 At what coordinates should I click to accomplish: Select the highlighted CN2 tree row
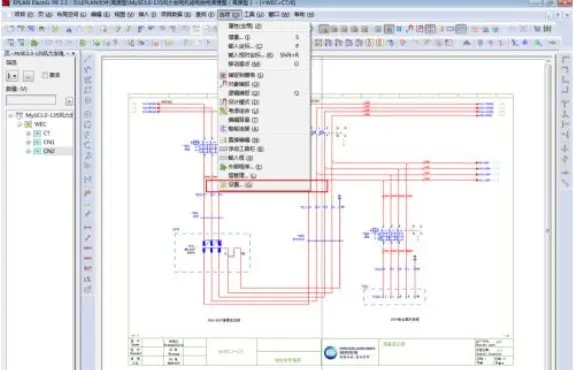[x=49, y=151]
